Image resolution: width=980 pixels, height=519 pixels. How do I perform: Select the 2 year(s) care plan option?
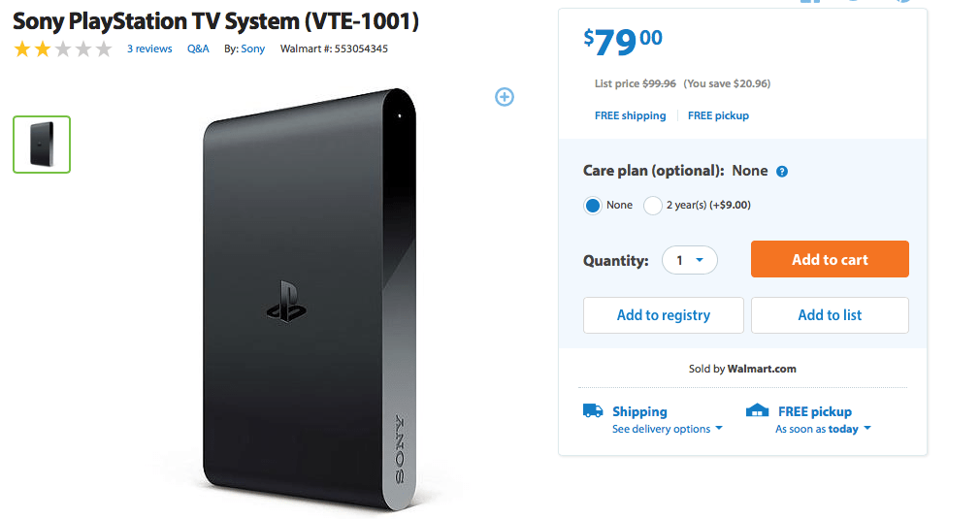click(x=652, y=205)
